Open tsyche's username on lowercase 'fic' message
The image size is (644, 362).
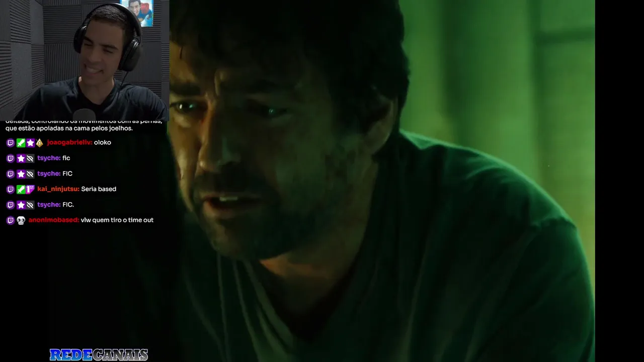[x=49, y=158]
